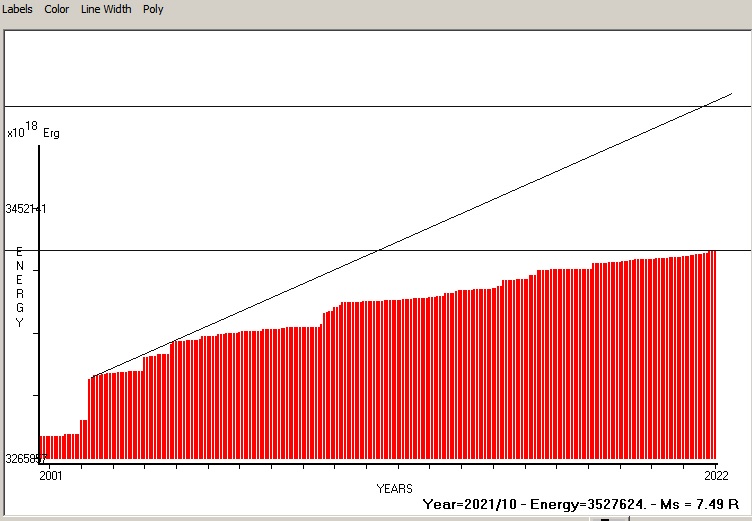Screen dimensions: 752x521
Task: Select the first short red bar at 2001
Action: pos(41,448)
